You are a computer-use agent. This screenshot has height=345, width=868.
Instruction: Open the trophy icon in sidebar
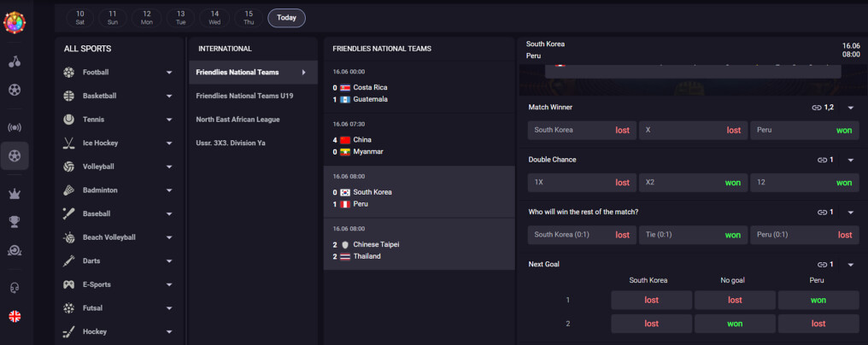(x=15, y=222)
